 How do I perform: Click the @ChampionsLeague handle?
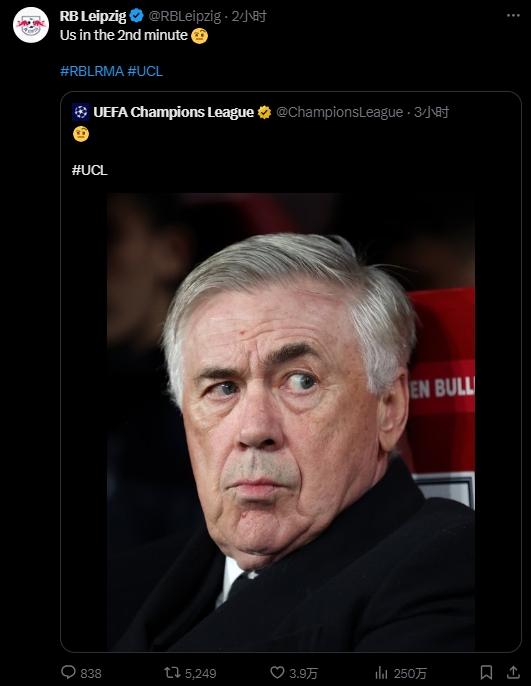339,112
